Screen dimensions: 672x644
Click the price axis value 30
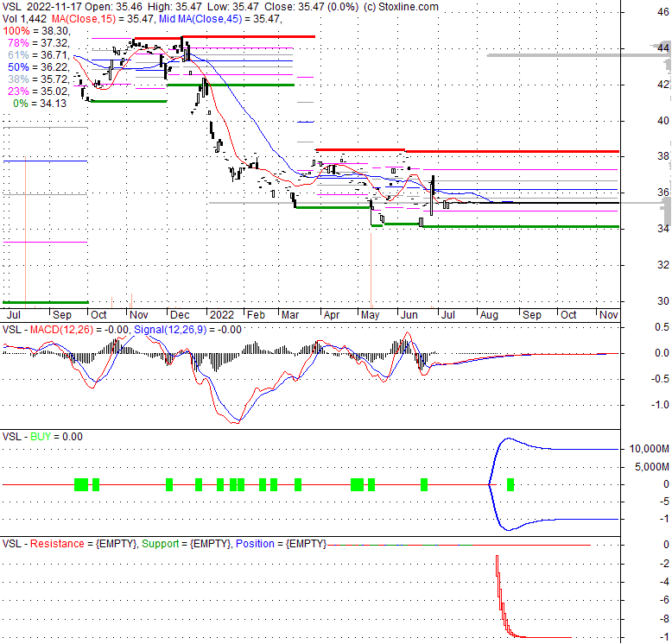pyautogui.click(x=663, y=301)
